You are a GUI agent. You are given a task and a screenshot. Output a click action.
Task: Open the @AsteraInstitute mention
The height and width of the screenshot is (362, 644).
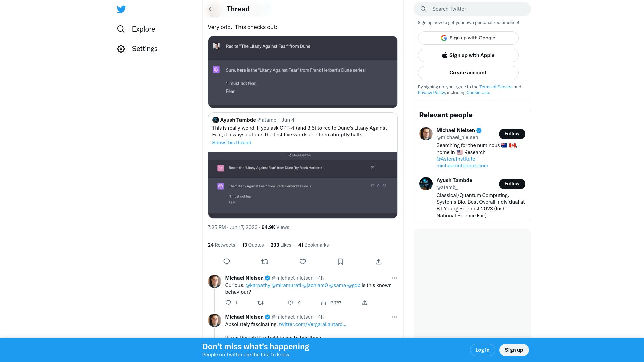point(455,159)
